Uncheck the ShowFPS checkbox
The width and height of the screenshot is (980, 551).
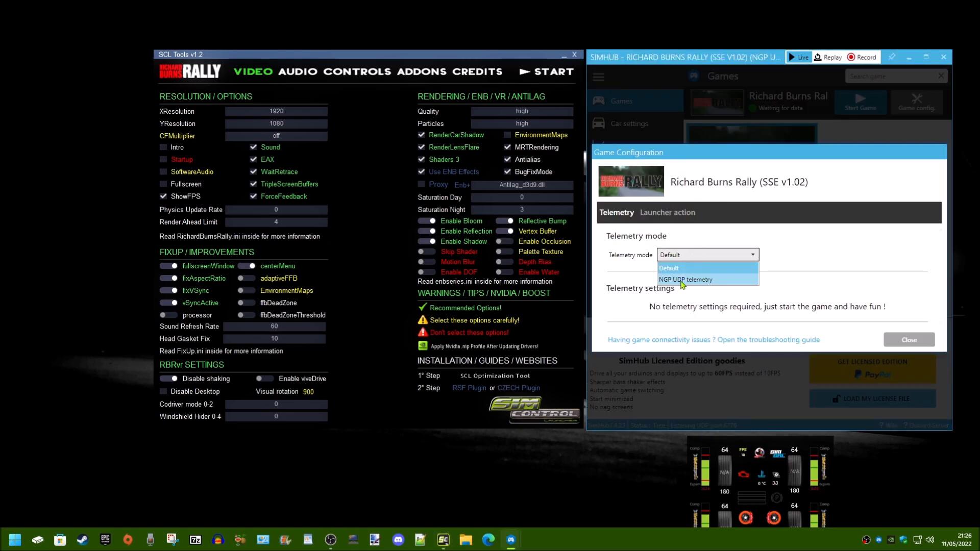[163, 196]
